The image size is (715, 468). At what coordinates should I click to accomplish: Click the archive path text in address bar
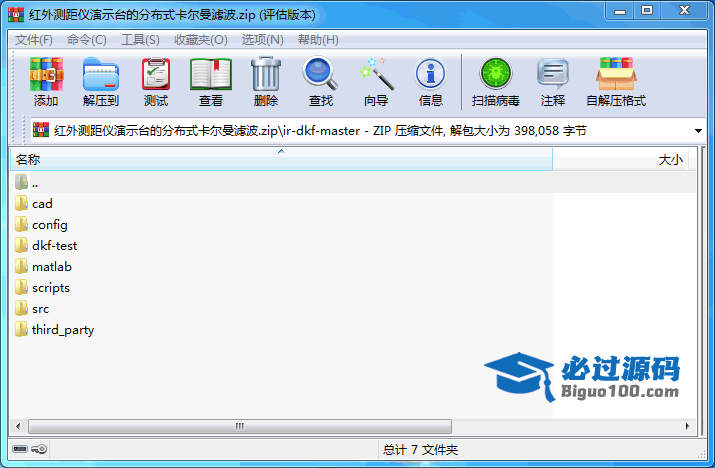[320, 131]
